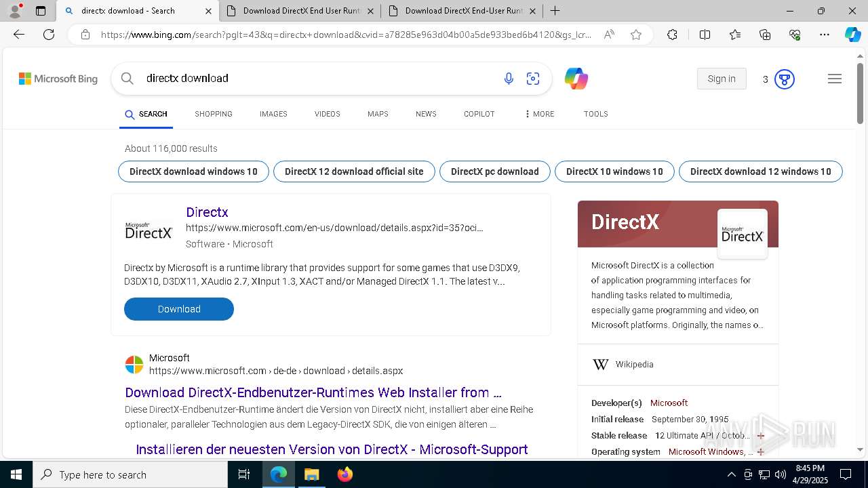Launch Firefox from taskbar

coord(345,474)
